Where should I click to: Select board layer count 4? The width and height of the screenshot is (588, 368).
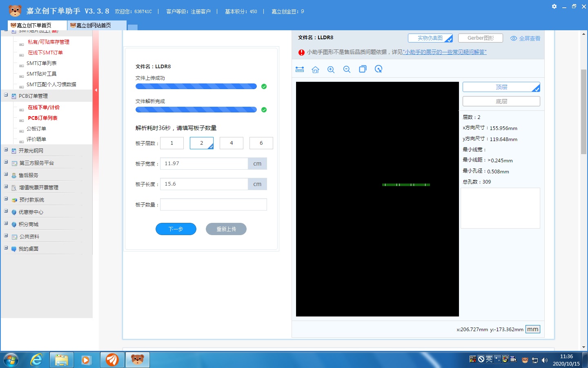[232, 143]
